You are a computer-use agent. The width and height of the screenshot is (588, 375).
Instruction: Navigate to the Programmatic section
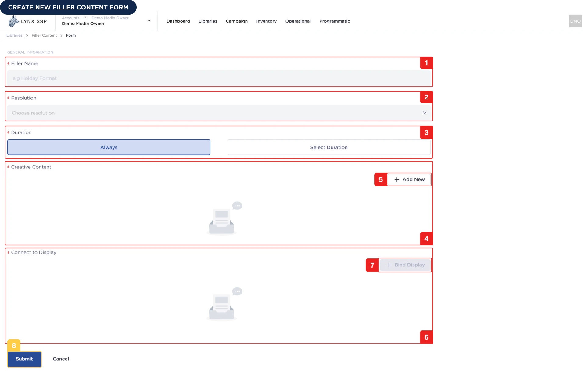335,21
